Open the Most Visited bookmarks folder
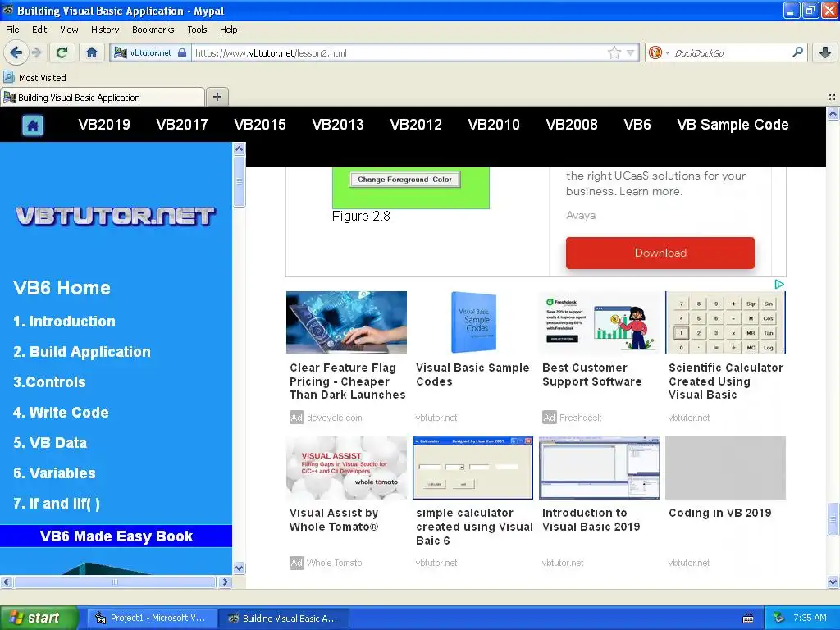 [35, 78]
